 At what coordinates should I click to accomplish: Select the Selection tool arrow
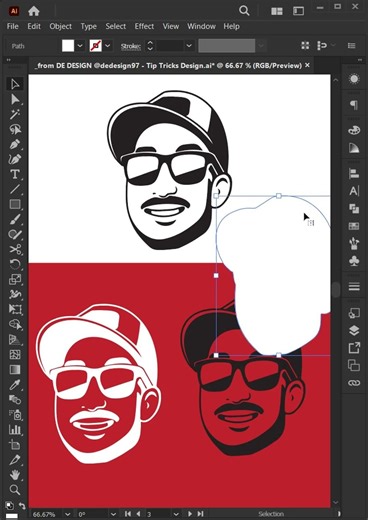pyautogui.click(x=15, y=84)
